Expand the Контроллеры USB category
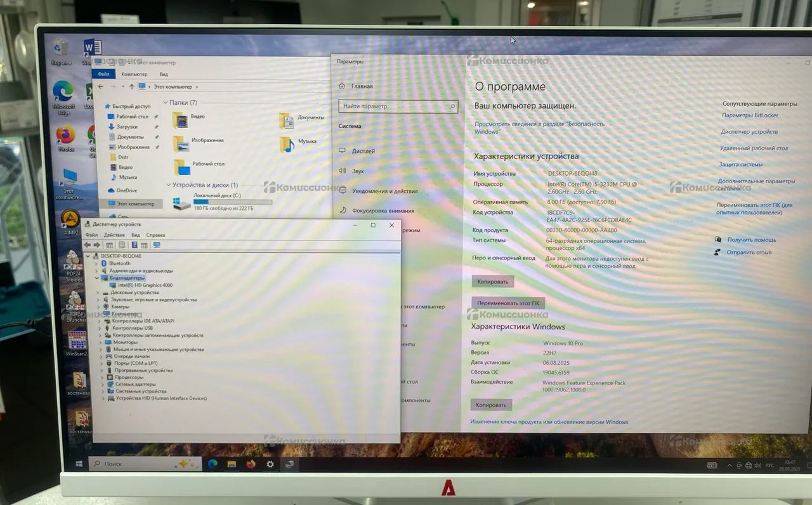812x505 pixels. [x=100, y=328]
